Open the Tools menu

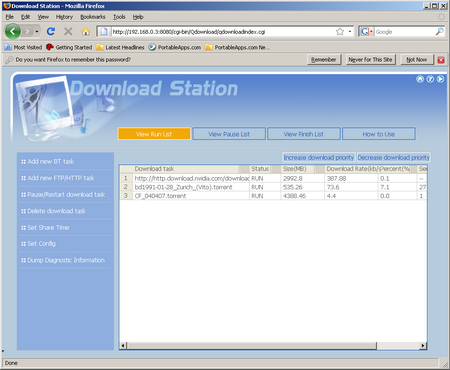(119, 17)
